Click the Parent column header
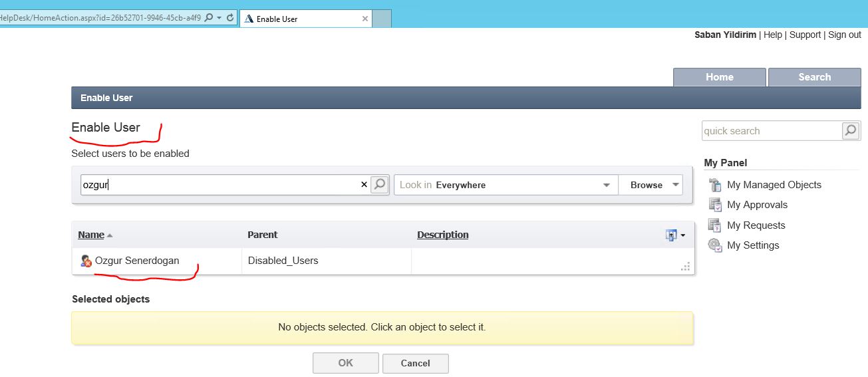The height and width of the screenshot is (377, 868). coord(263,235)
